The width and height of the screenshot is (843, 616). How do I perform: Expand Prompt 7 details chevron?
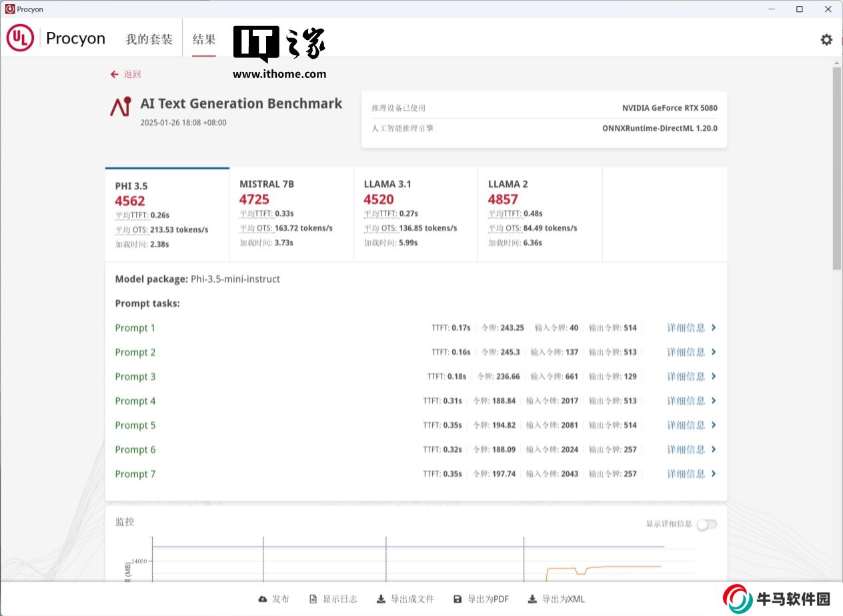[714, 474]
